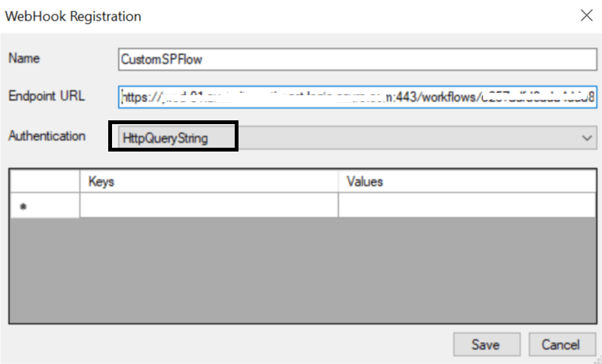Click the empty Keys cell in new row
The image size is (602, 364).
click(x=209, y=206)
